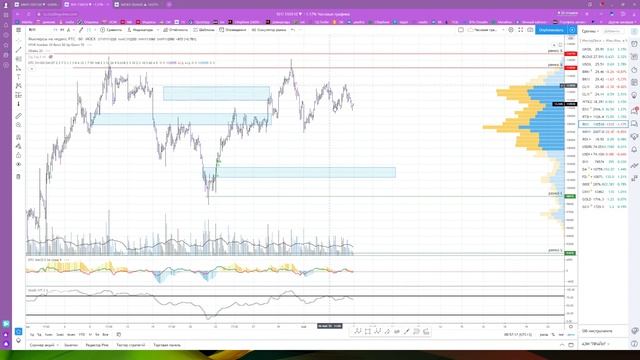The image size is (640, 360).
Task: Open the Индикаторы indicators menu
Action: pos(140,30)
